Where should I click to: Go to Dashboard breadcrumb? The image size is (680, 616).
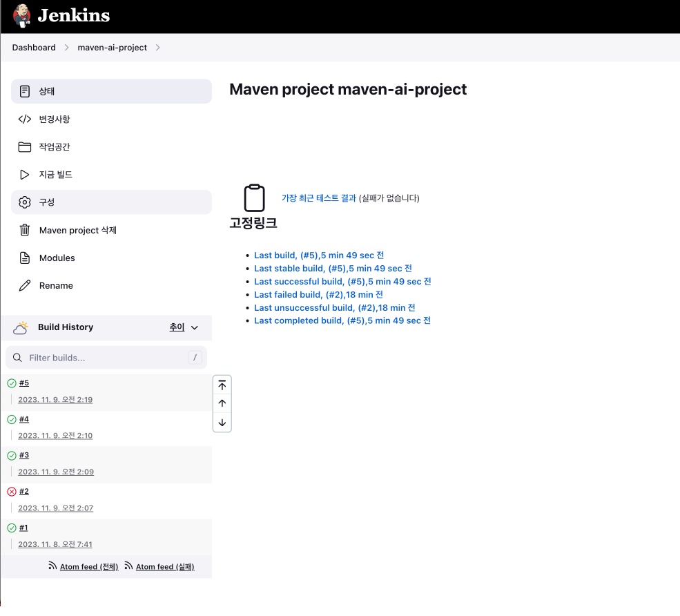[34, 47]
